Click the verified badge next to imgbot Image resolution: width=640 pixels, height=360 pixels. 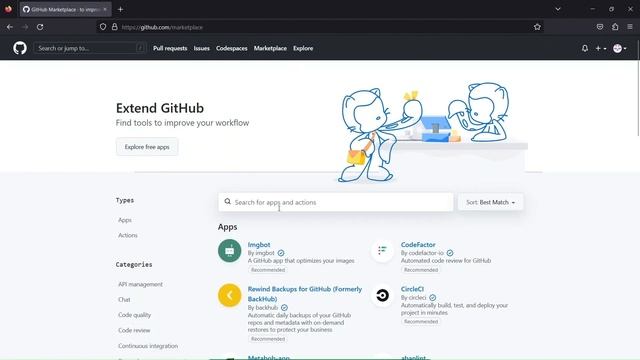(x=281, y=253)
